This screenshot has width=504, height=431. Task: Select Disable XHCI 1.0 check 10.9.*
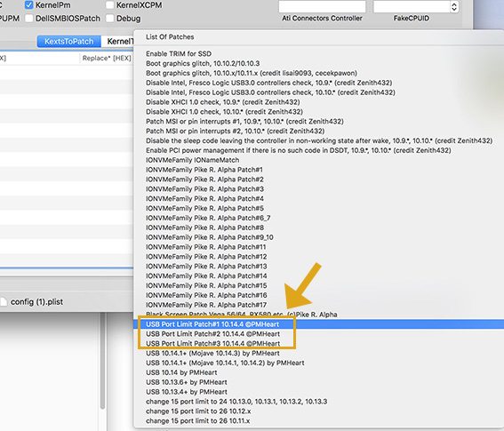pos(319,102)
